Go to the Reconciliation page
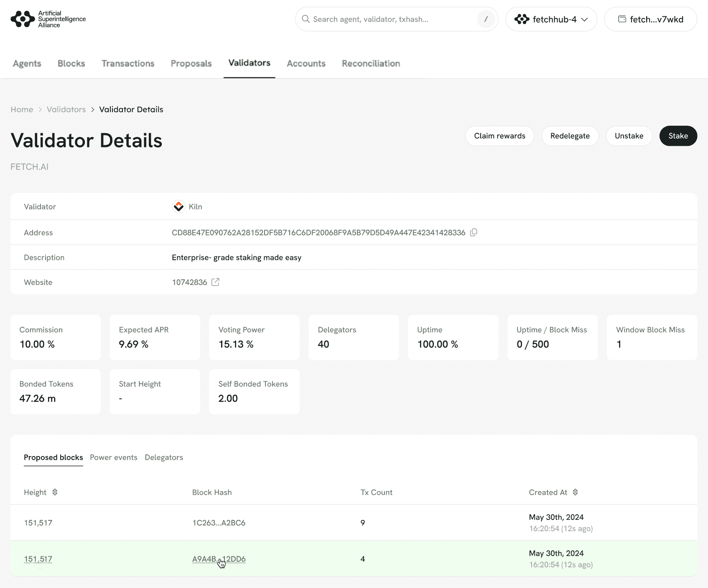 point(371,63)
